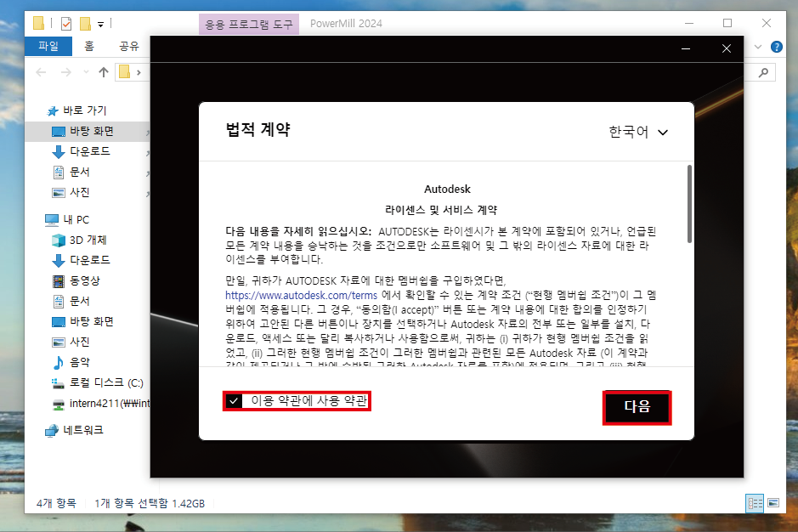The height and width of the screenshot is (532, 798).
Task: Expand the address bar path chevron
Action: 139,72
